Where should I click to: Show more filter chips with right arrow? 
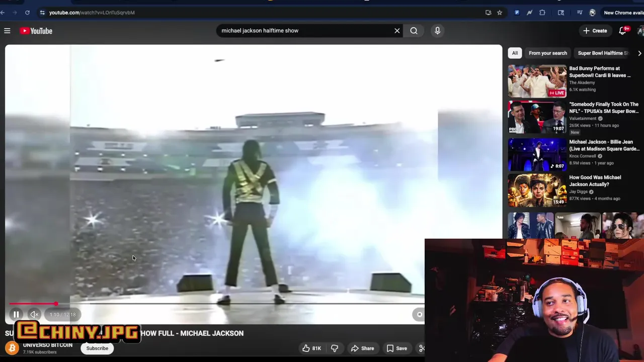pos(639,53)
